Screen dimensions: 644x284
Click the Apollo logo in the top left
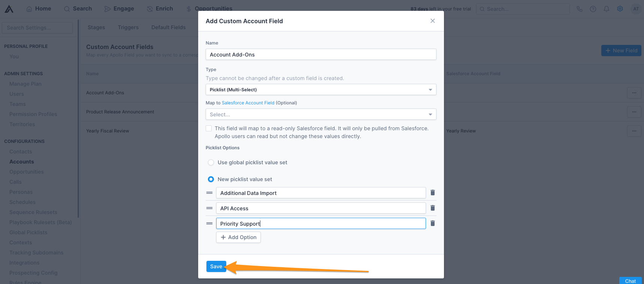click(8, 9)
